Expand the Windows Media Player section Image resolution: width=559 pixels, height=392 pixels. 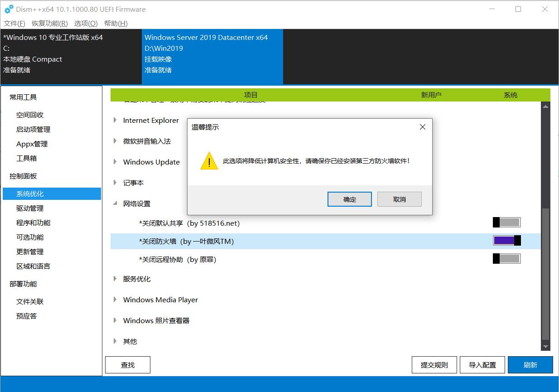click(116, 300)
